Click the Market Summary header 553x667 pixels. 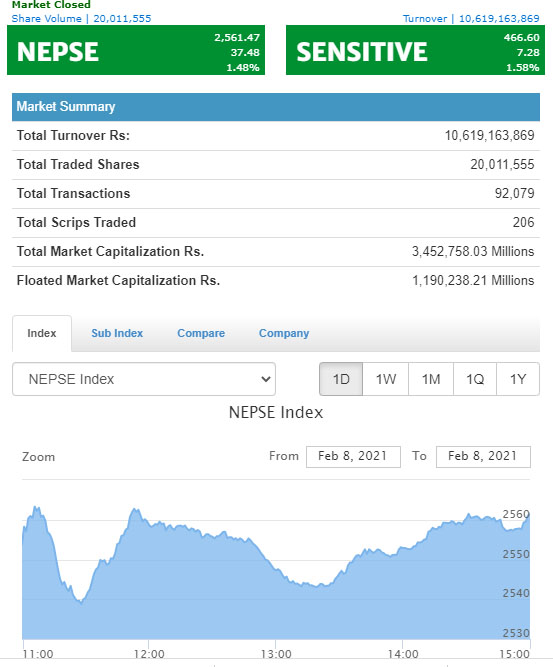click(276, 107)
